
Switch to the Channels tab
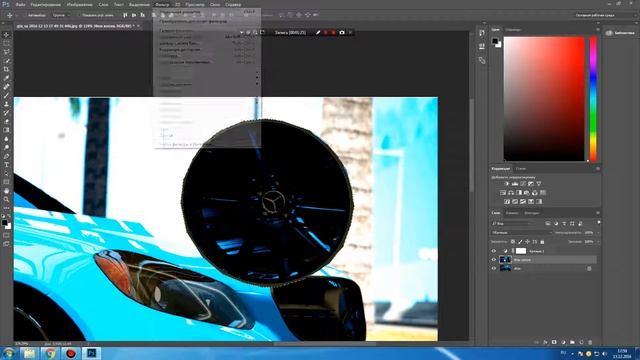512,213
